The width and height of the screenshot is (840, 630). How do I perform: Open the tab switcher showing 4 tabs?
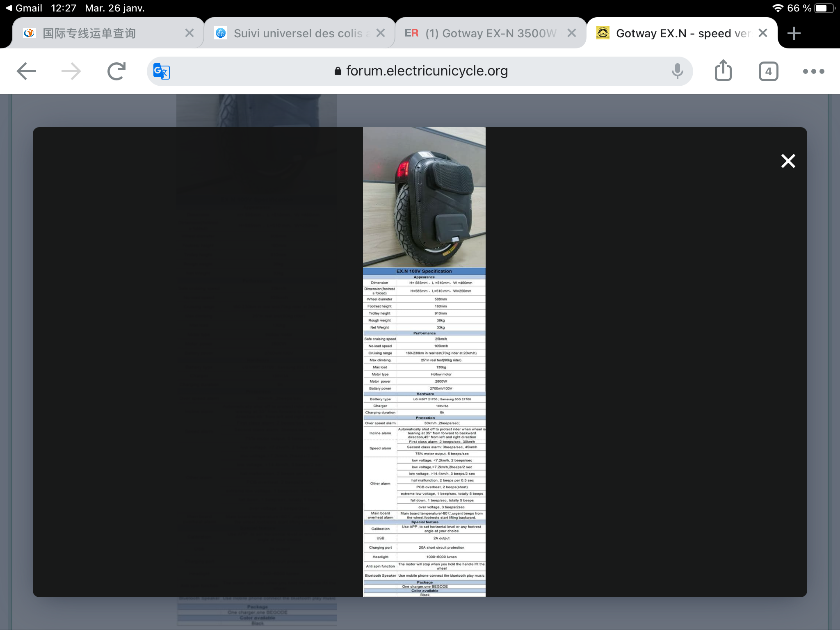(x=768, y=71)
